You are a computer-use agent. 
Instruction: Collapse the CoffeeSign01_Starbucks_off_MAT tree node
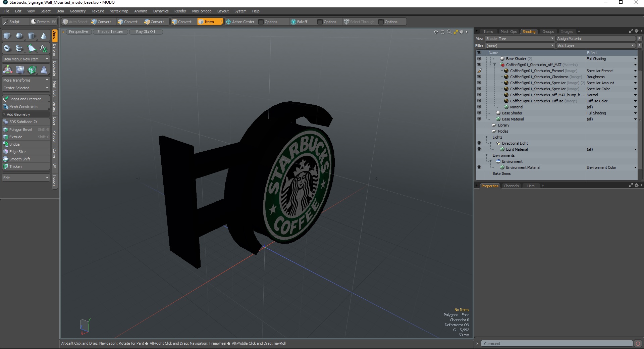(x=494, y=65)
